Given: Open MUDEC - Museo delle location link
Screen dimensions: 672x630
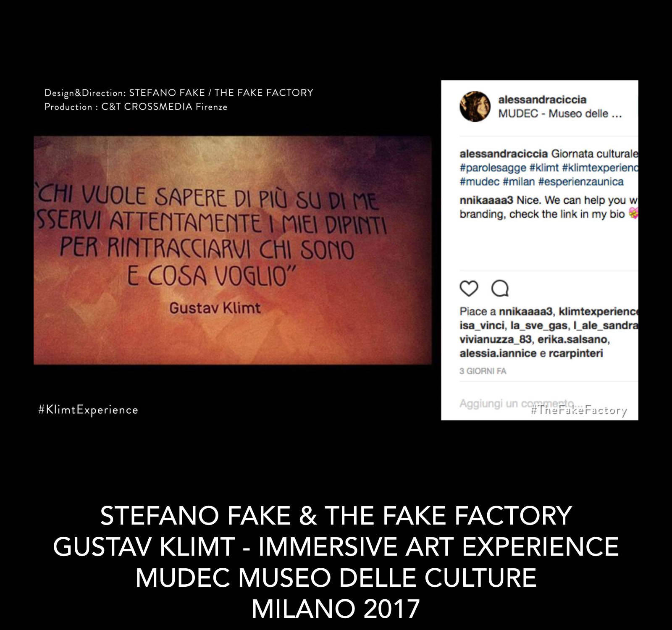Looking at the screenshot, I should click(x=560, y=113).
